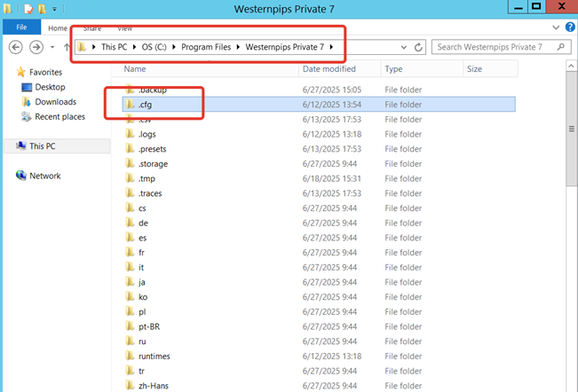Screen dimensions: 578x392
Task: Open the File menu
Action: 21,27
